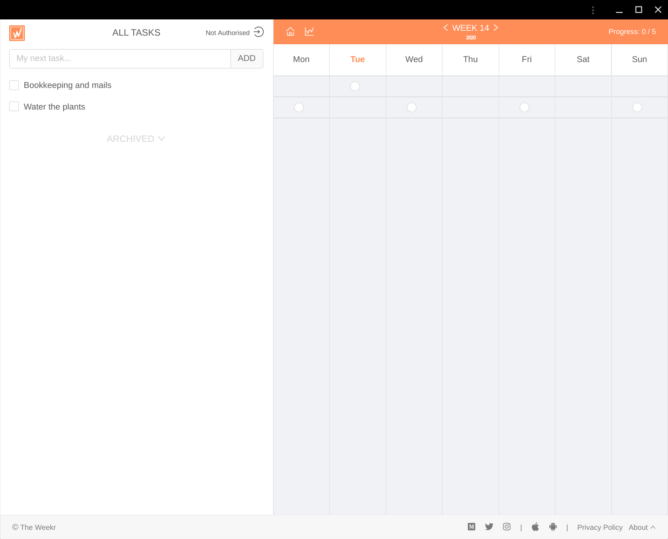
Task: Maximize the window
Action: [639, 10]
